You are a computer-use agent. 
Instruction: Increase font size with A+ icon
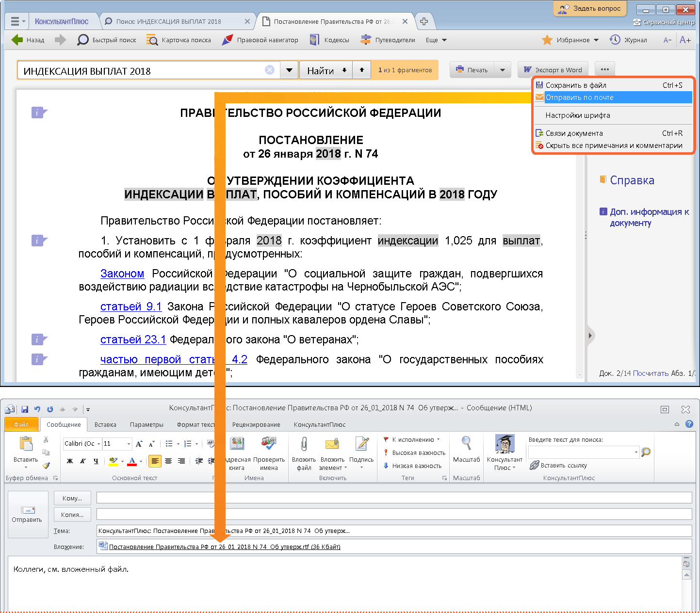tap(685, 40)
